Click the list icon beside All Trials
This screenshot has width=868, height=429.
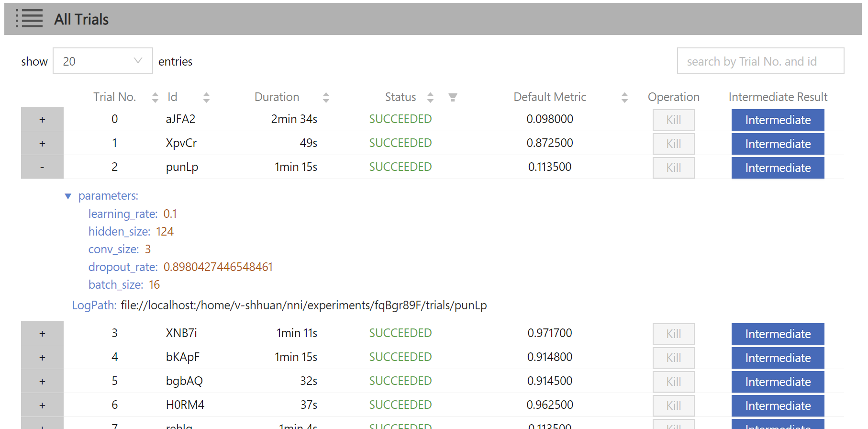click(29, 19)
